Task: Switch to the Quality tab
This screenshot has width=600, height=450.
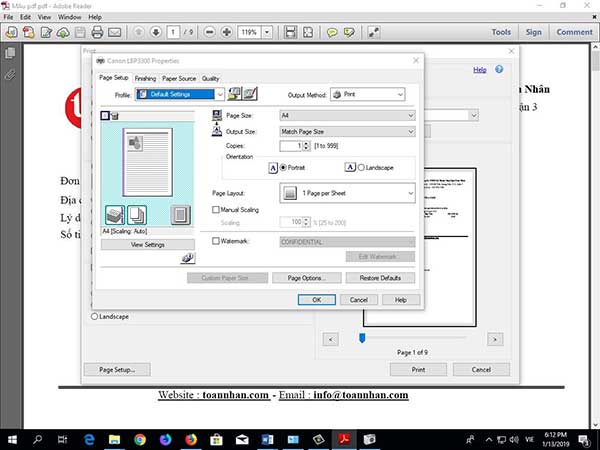Action: [210, 78]
